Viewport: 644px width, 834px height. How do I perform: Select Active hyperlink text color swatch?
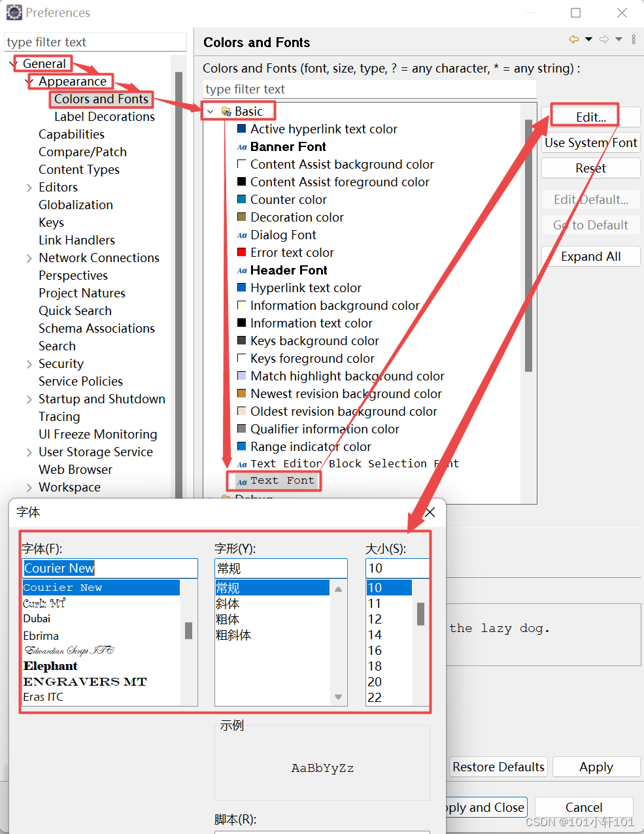(x=241, y=129)
